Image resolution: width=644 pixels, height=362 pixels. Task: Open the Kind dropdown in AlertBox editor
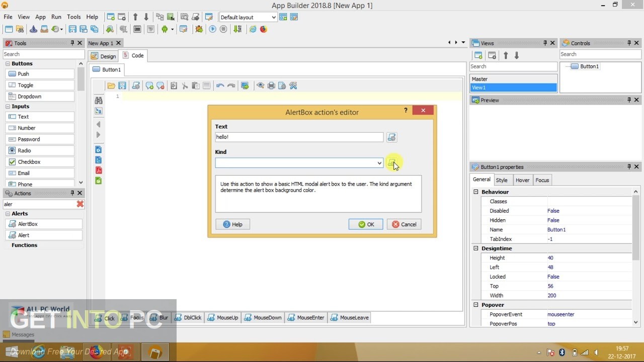click(x=379, y=163)
